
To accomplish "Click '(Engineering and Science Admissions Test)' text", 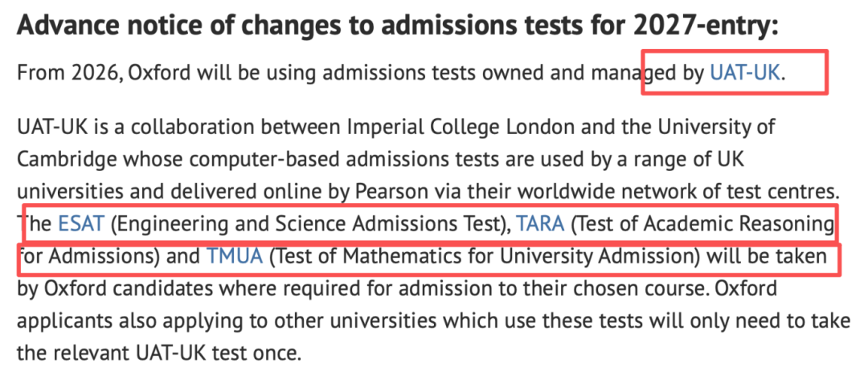I will pos(308,224).
